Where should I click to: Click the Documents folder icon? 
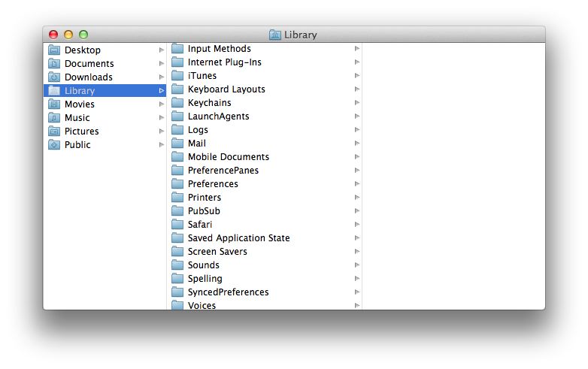coord(54,64)
